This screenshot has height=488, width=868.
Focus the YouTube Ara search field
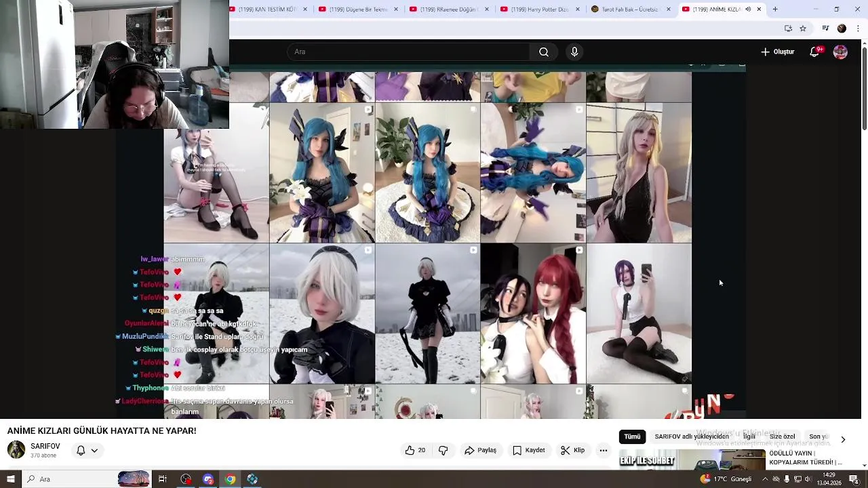coord(410,52)
